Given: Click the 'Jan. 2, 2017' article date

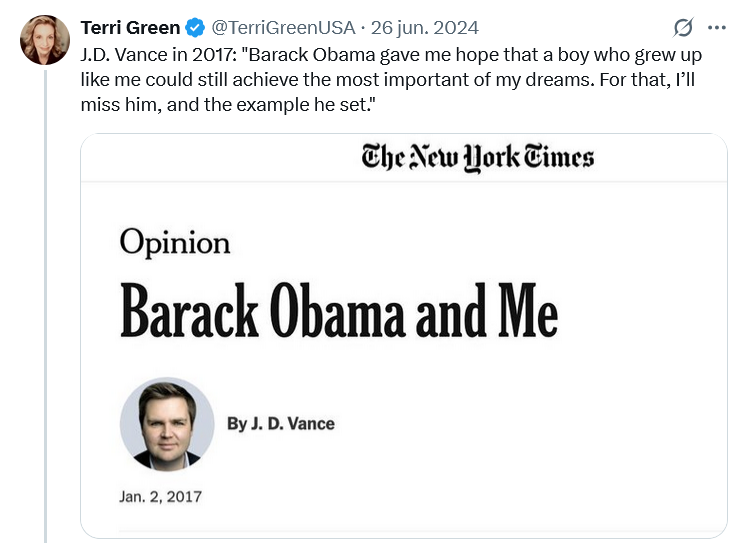Looking at the screenshot, I should pos(161,495).
